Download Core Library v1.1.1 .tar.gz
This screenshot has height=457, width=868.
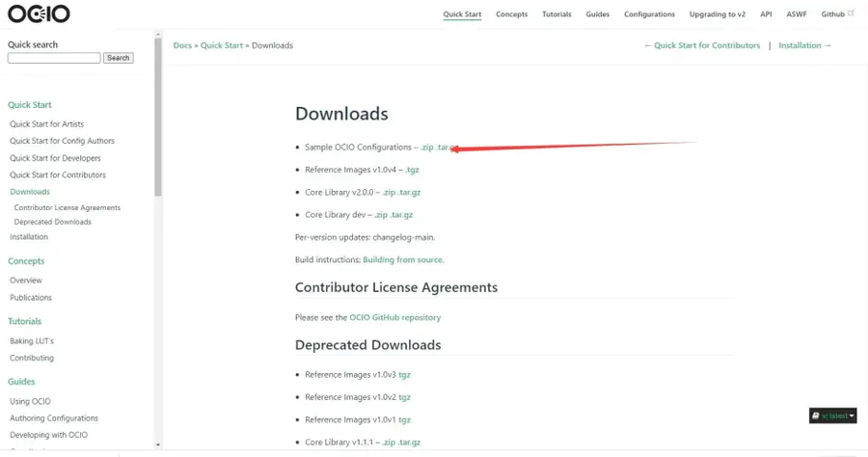point(409,443)
